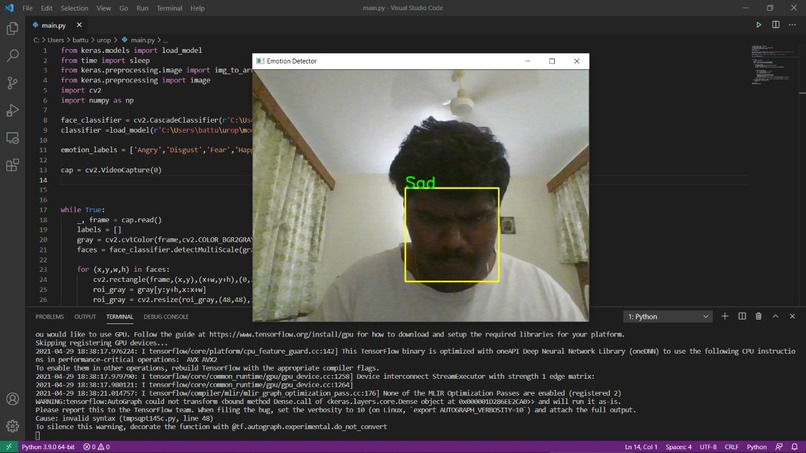
Task: Open the Source Control view
Action: [12, 83]
